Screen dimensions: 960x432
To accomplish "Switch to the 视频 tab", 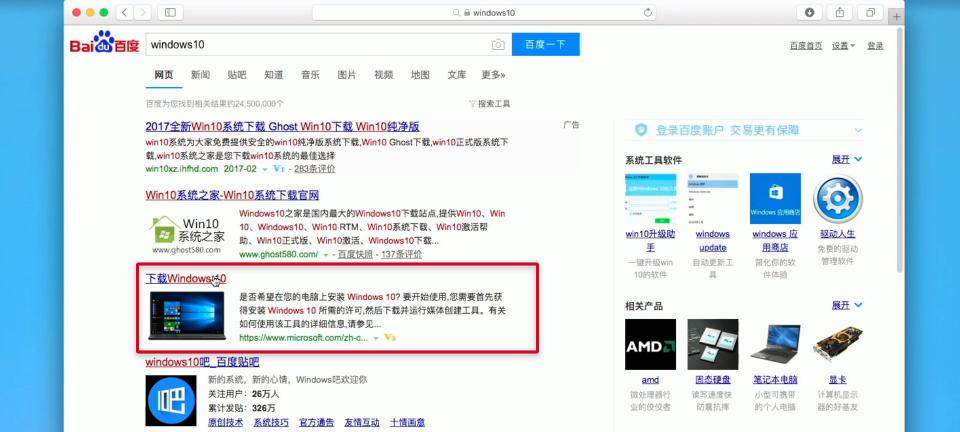I will tap(383, 75).
